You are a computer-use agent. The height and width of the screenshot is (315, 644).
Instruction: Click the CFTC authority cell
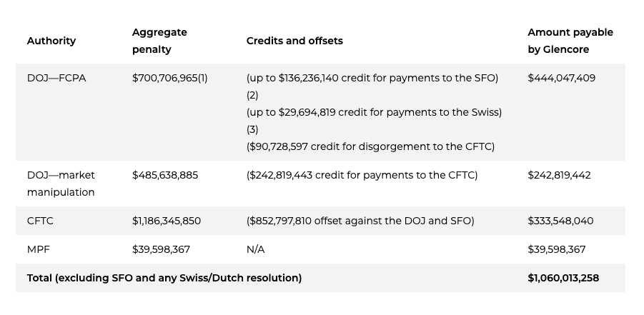(x=40, y=221)
